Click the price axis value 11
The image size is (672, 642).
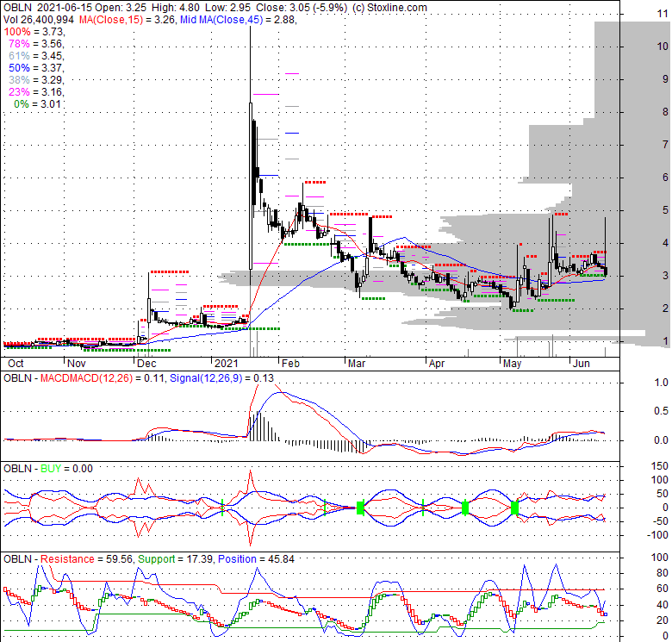(x=663, y=14)
